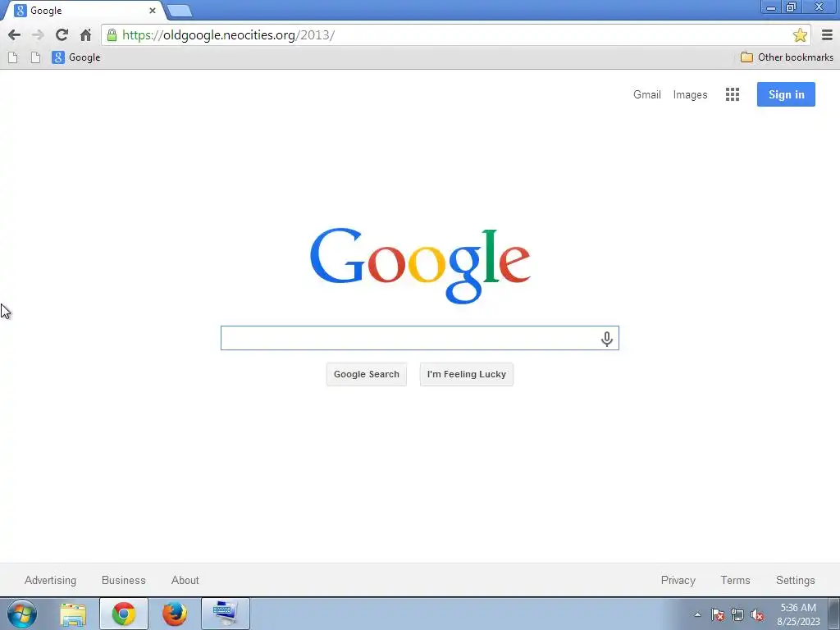The width and height of the screenshot is (840, 630).
Task: Open the Chrome hamburger menu
Action: click(x=827, y=35)
